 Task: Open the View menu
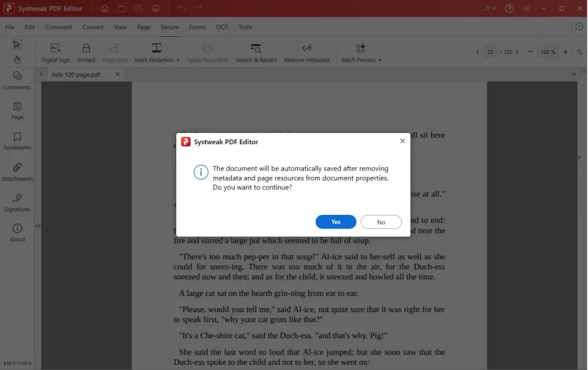click(121, 27)
